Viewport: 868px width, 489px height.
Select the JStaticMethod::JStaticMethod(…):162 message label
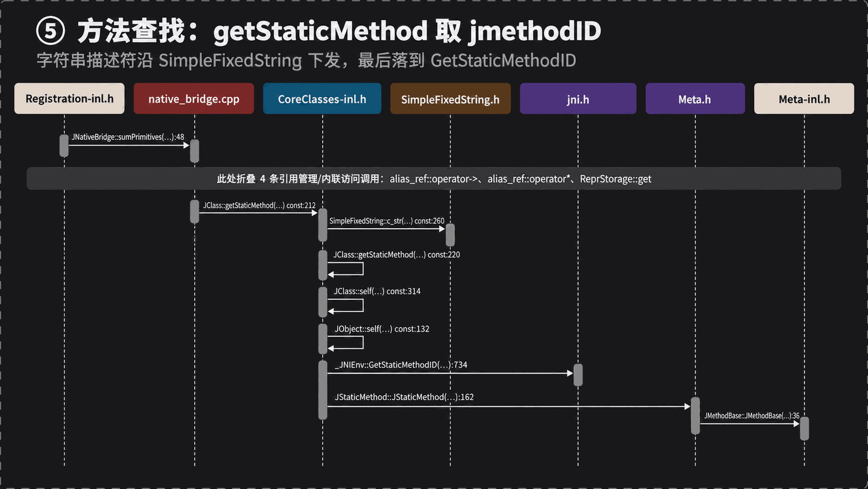[404, 397]
